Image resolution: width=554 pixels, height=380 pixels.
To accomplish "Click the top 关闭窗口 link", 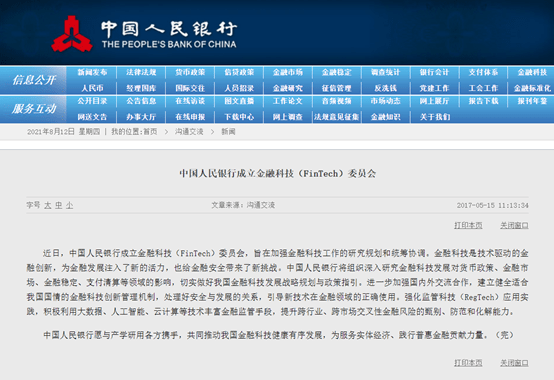I will click(514, 225).
